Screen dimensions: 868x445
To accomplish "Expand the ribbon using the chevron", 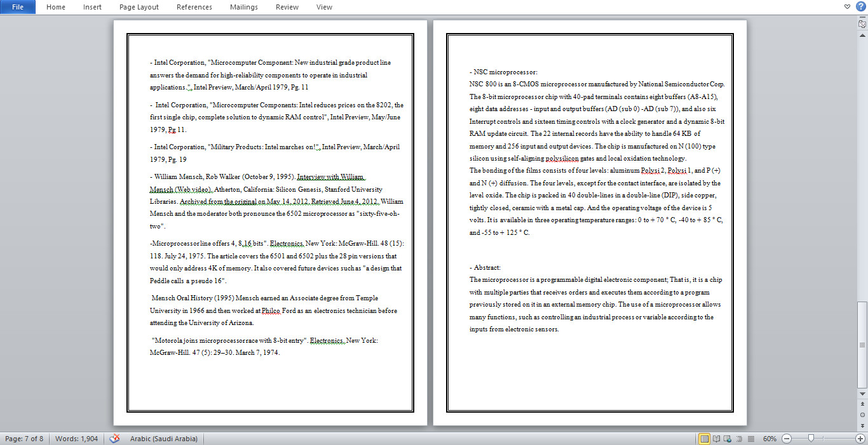I will 848,6.
